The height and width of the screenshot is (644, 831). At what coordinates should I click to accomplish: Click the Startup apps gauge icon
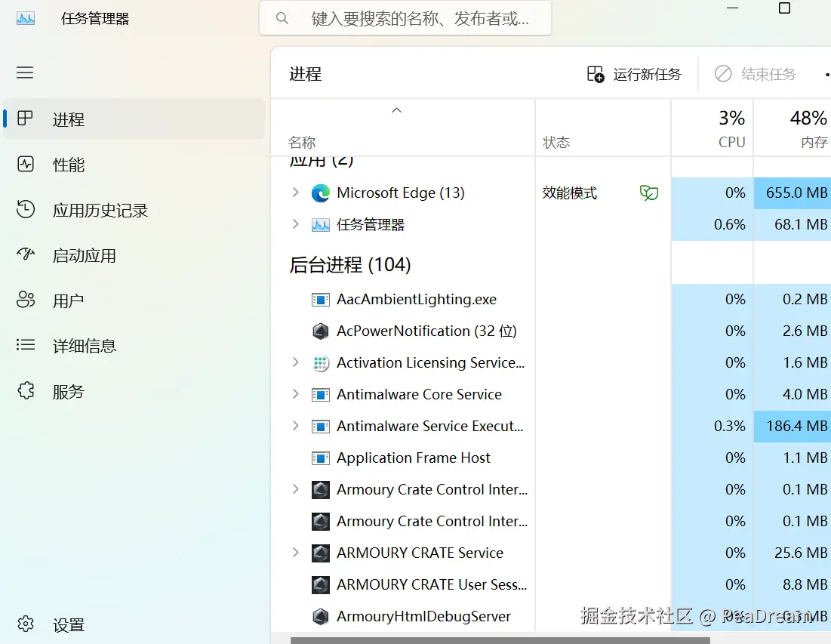[x=26, y=254]
